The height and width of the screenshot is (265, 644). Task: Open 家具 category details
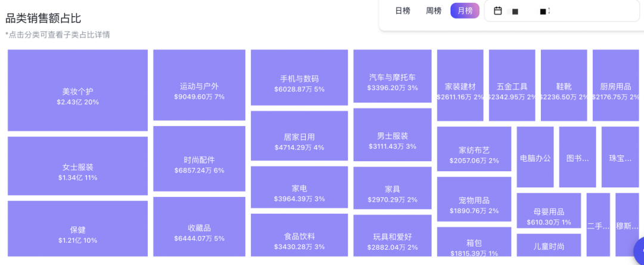tap(392, 188)
